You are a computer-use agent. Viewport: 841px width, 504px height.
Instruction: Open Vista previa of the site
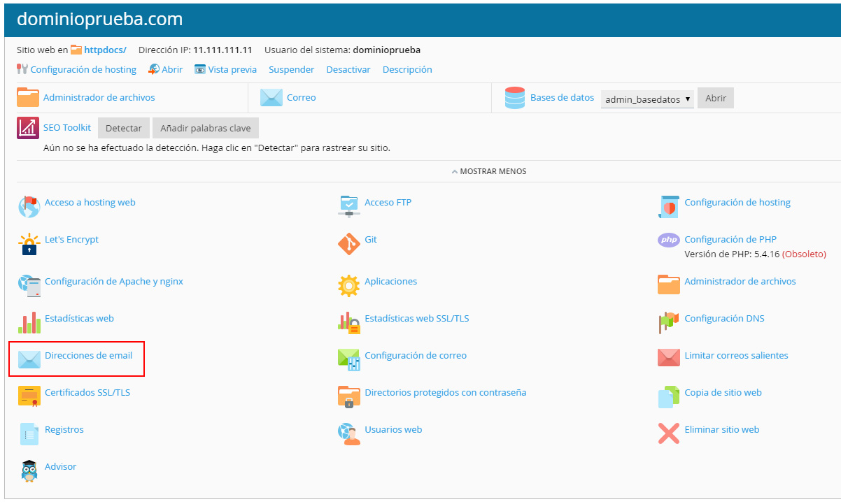click(232, 70)
